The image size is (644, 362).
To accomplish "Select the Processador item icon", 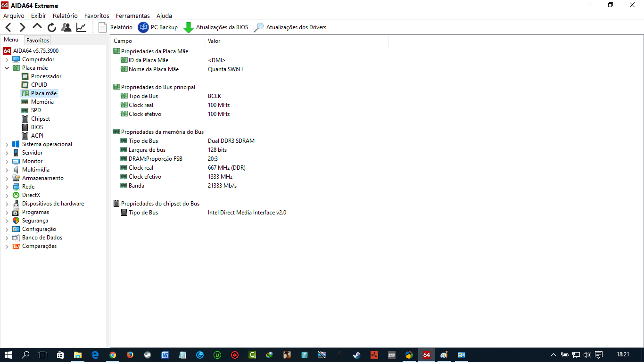I will 25,76.
